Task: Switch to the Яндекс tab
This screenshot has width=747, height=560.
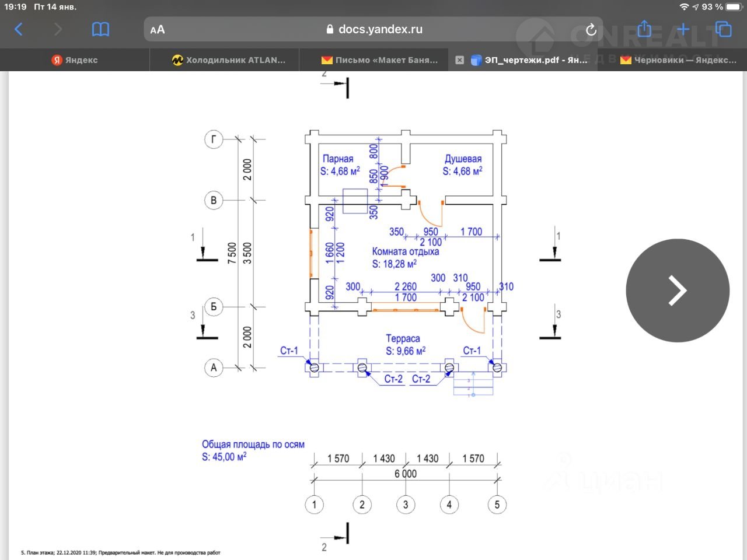Action: [x=75, y=60]
